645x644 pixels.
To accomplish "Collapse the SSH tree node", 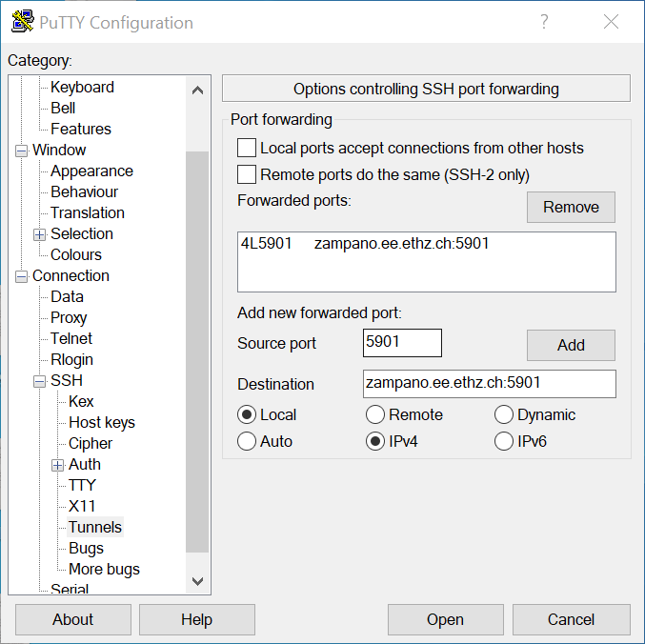I will 39,381.
